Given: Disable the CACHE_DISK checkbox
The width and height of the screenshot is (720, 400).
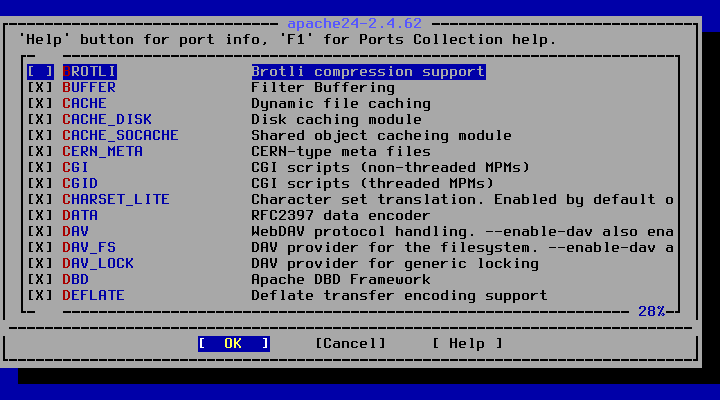Looking at the screenshot, I should point(40,120).
